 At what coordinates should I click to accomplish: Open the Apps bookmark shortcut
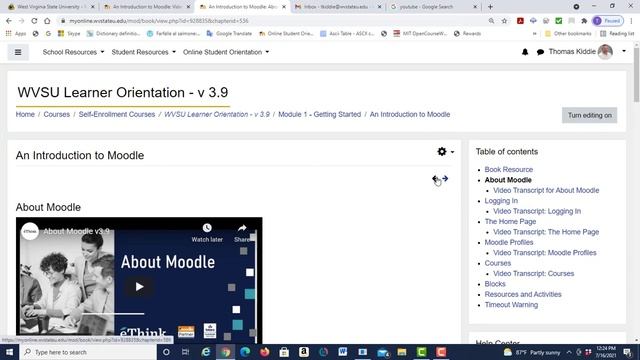click(x=16, y=33)
